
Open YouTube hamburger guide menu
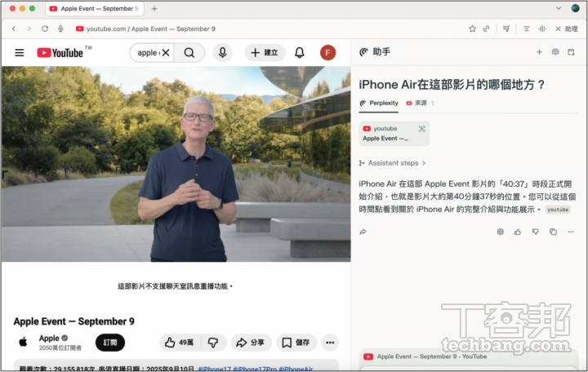(x=19, y=53)
